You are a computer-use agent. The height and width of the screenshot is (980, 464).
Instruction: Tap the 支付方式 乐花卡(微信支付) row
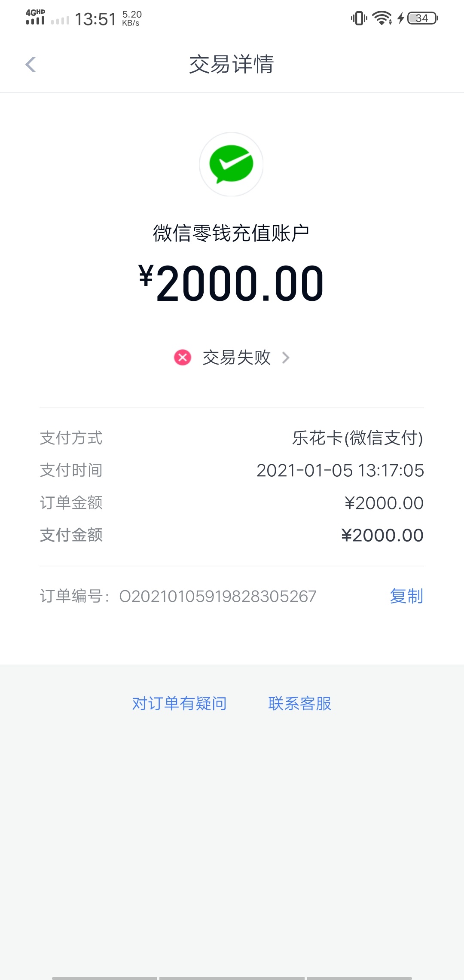point(232,438)
